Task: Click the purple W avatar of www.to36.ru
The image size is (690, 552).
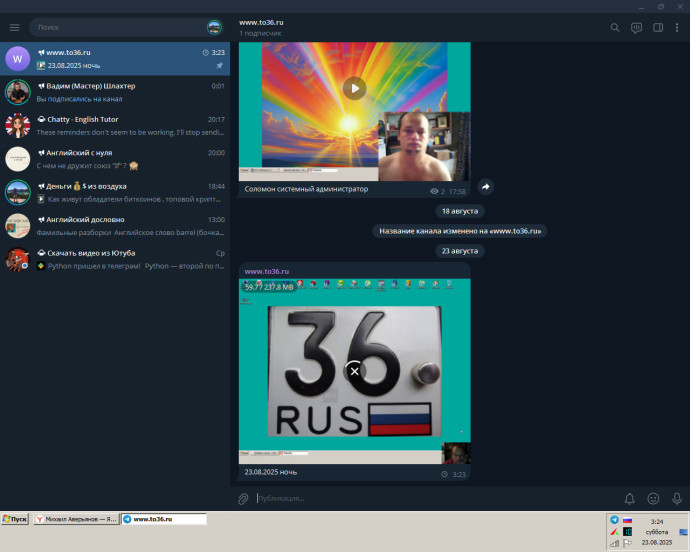Action: pos(18,59)
